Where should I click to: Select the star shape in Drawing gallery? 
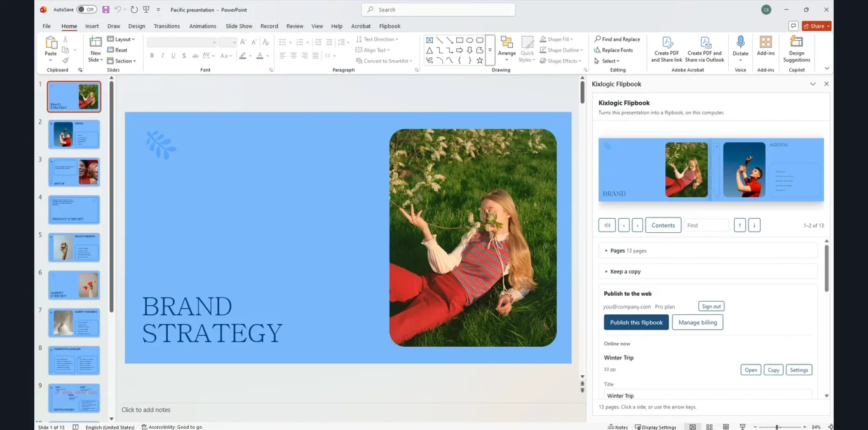[480, 60]
